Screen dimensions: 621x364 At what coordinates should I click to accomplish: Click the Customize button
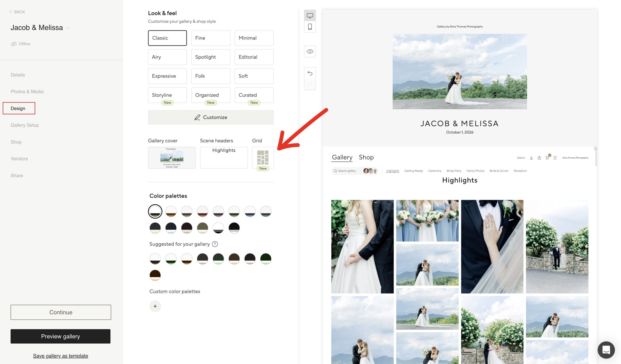coord(211,117)
